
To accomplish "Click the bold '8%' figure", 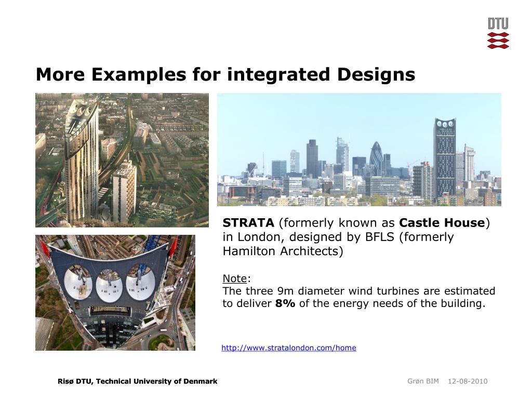I will pyautogui.click(x=285, y=303).
